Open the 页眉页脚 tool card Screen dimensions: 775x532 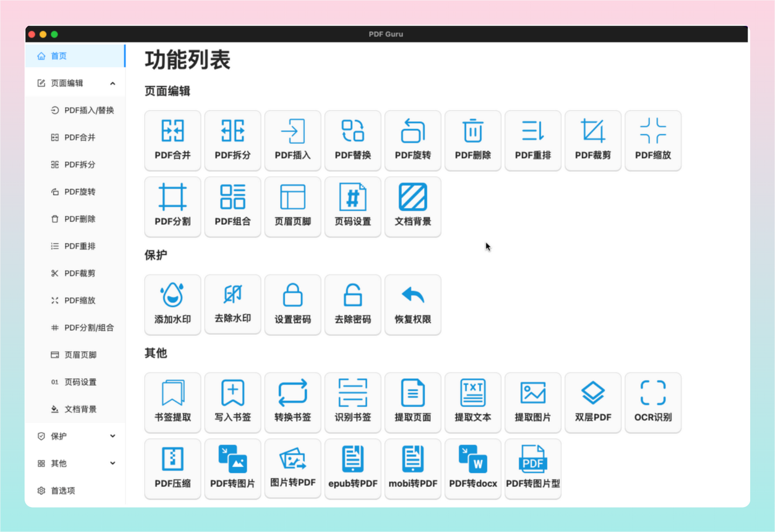(x=293, y=207)
